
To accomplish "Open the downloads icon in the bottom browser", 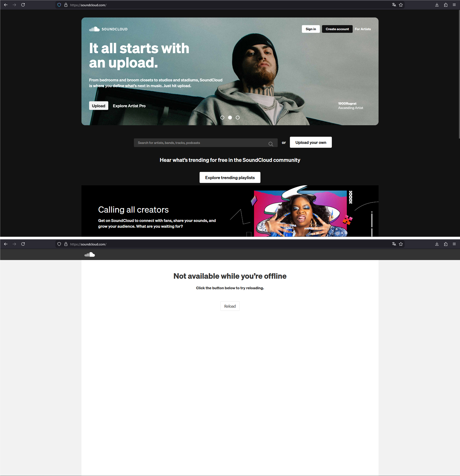I will (437, 244).
